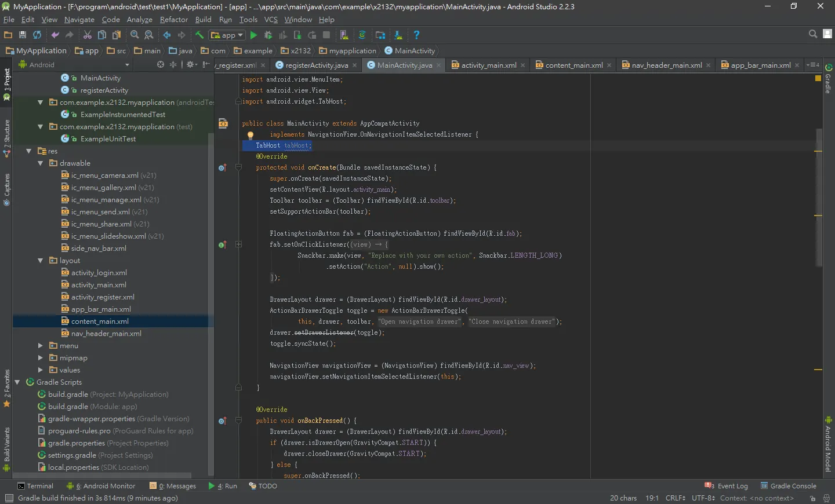Screen dimensions: 835x504
Task: Open the app run configuration dropdown
Action: [227, 35]
